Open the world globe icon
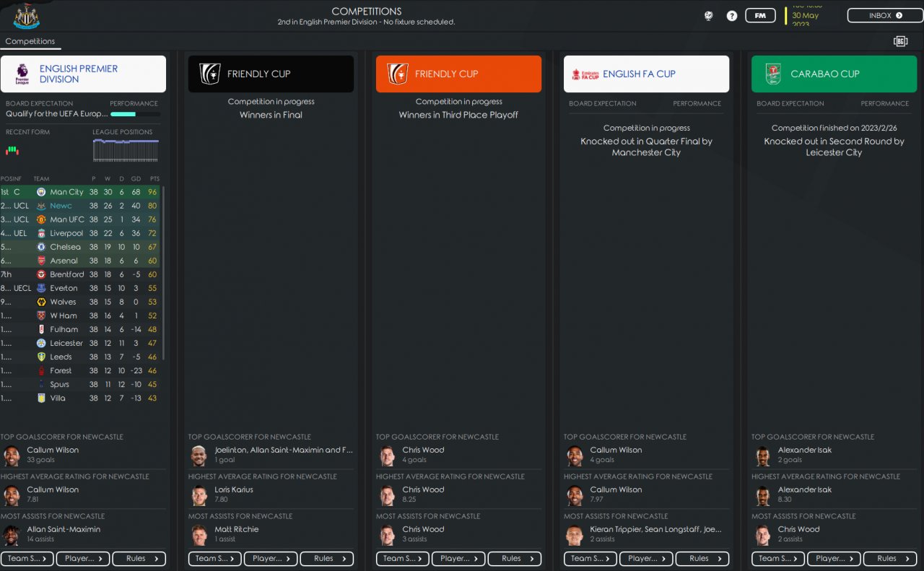Screen dimensions: 924x571 click(x=710, y=15)
